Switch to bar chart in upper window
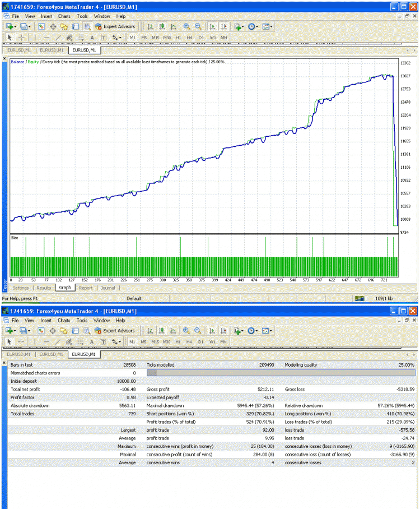Screen dimensions: 420x509 (151, 26)
